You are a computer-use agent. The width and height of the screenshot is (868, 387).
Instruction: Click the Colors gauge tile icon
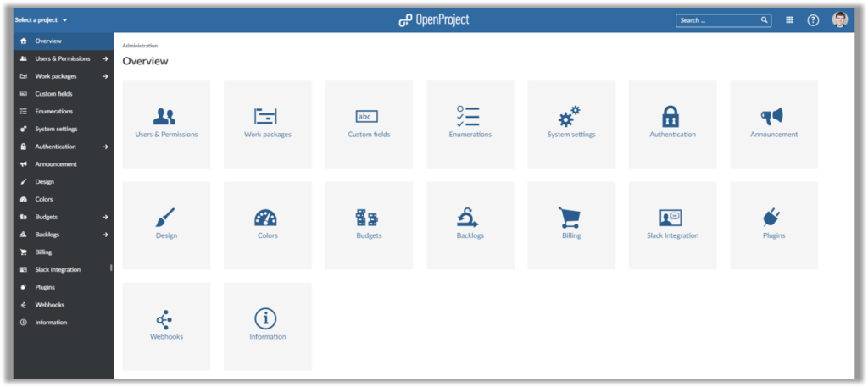click(267, 218)
